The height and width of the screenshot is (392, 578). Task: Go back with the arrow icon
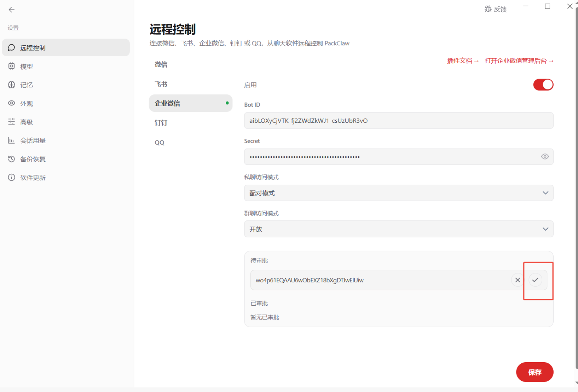12,10
